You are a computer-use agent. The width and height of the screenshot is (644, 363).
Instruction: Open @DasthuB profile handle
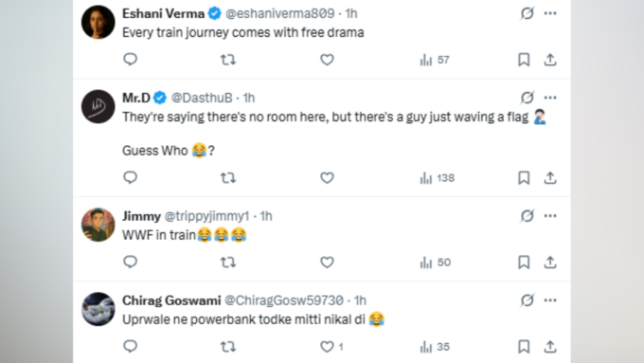(x=202, y=98)
